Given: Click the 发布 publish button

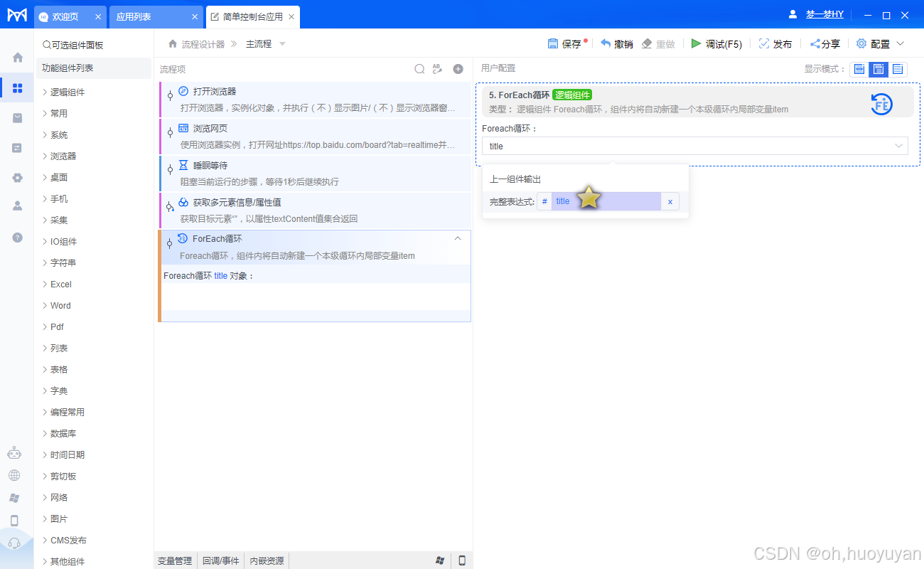Looking at the screenshot, I should tap(775, 43).
